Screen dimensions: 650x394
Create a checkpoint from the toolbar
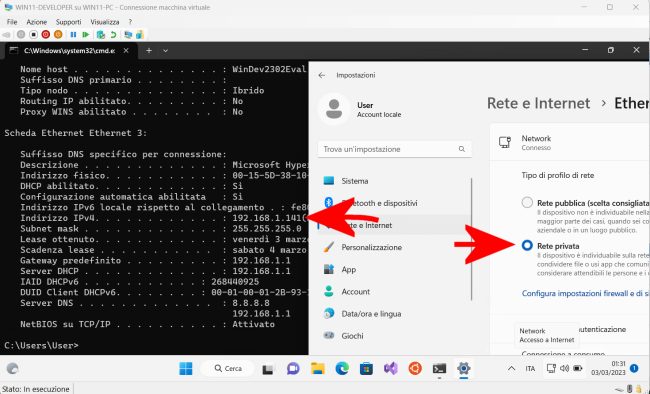(x=100, y=34)
